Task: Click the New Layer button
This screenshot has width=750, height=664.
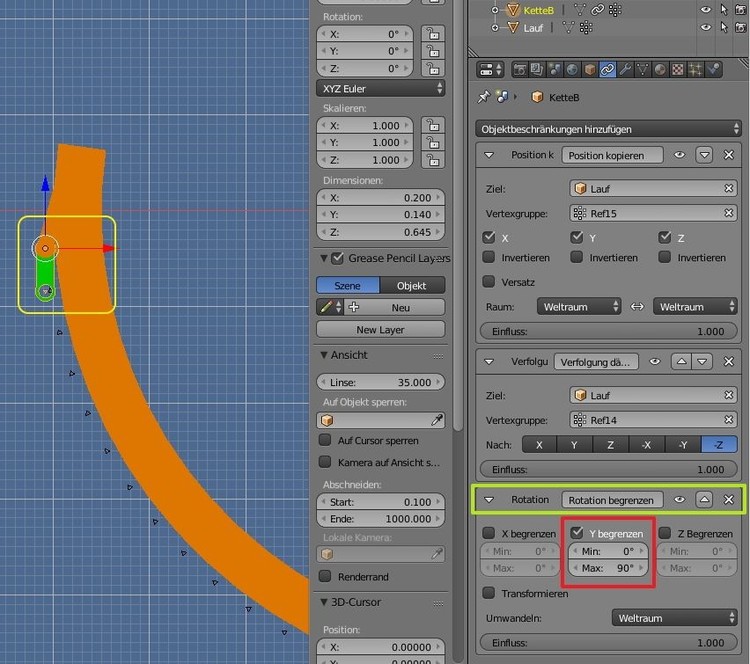Action: [381, 330]
